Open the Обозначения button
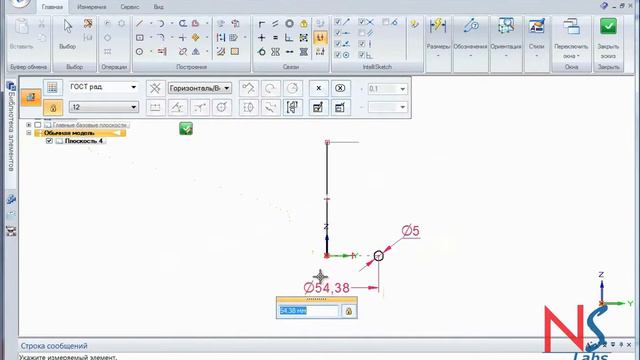Viewport: 640px width, 360px height. click(470, 39)
